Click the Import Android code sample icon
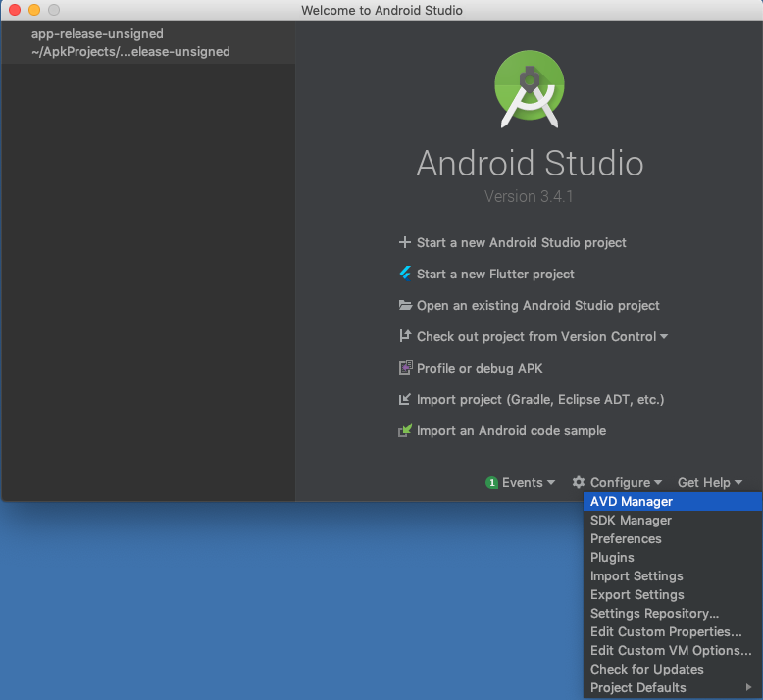 [x=405, y=430]
